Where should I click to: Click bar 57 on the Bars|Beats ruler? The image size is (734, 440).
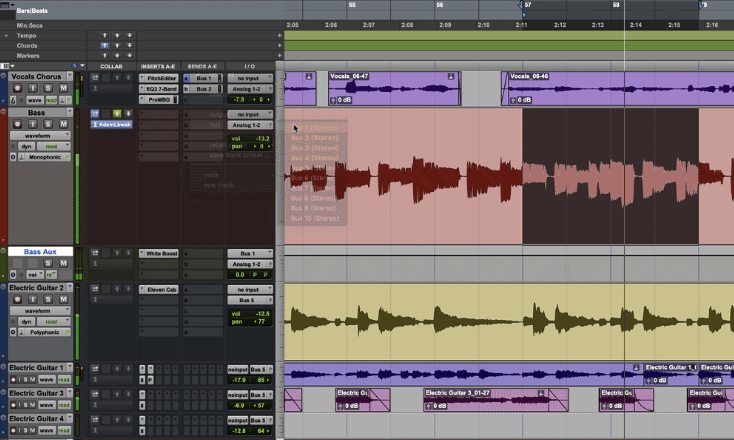[x=528, y=5]
